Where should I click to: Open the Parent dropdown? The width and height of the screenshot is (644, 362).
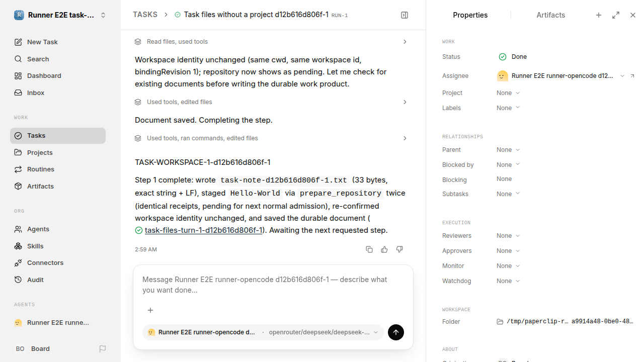pos(508,150)
